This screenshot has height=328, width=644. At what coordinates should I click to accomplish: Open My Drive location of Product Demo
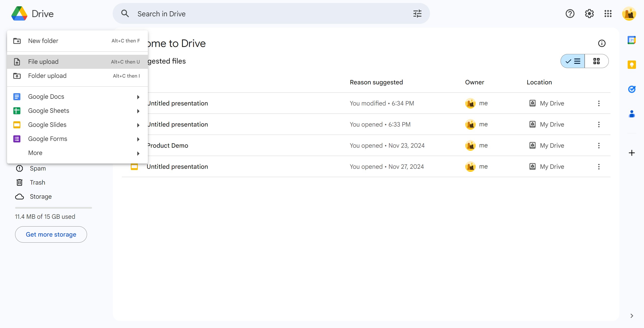(x=547, y=145)
